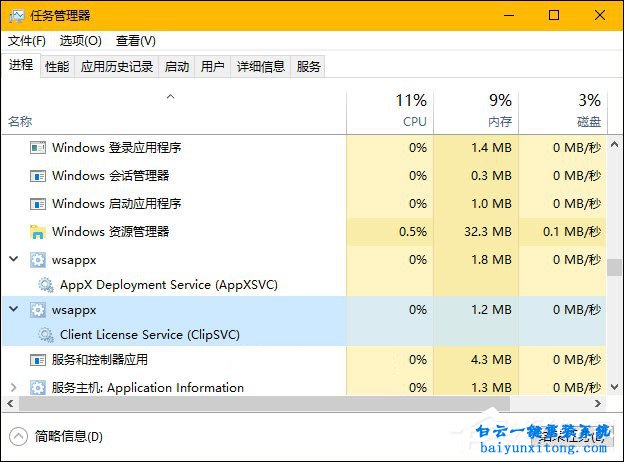
Task: Switch to the 用户 tab
Action: click(213, 66)
